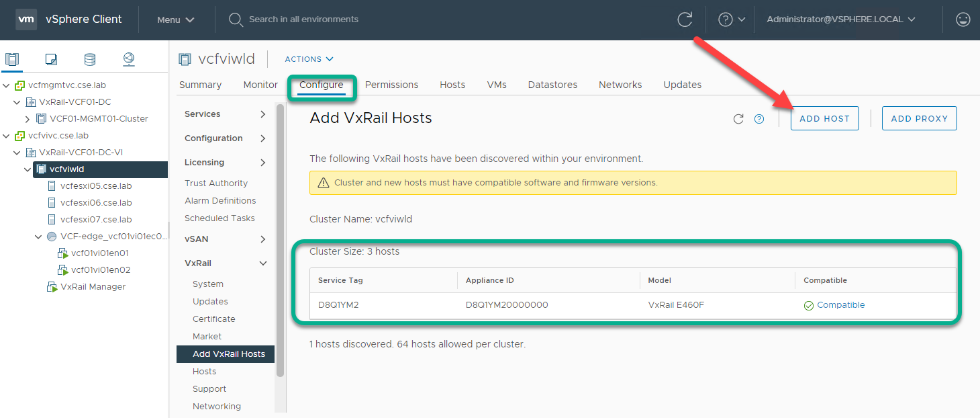Switch to VMs and Templates inventory icon
The image size is (980, 418).
click(51, 59)
